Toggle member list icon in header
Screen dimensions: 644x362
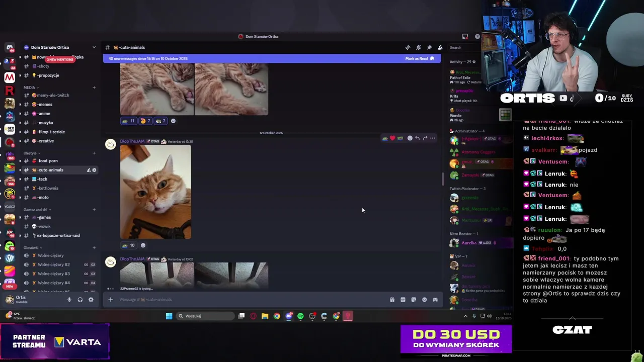(440, 47)
